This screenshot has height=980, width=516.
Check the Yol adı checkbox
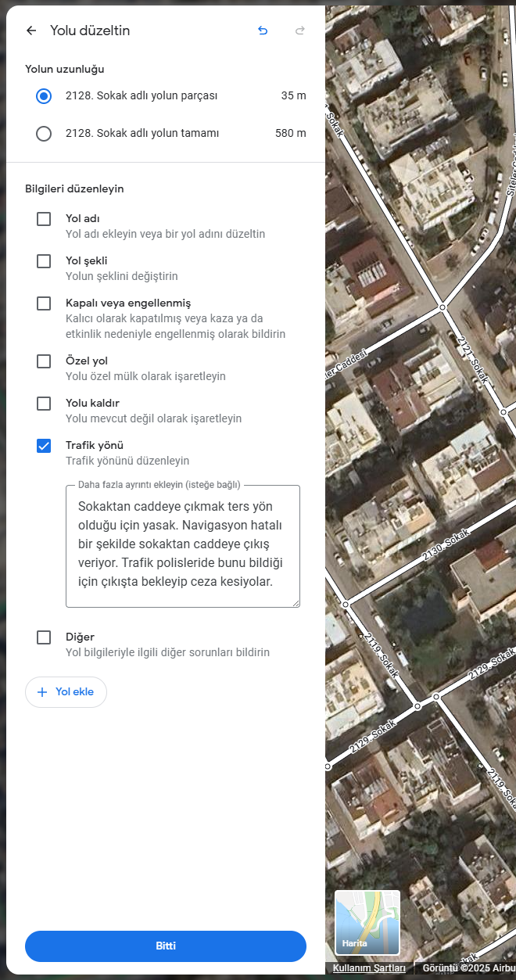pos(44,219)
